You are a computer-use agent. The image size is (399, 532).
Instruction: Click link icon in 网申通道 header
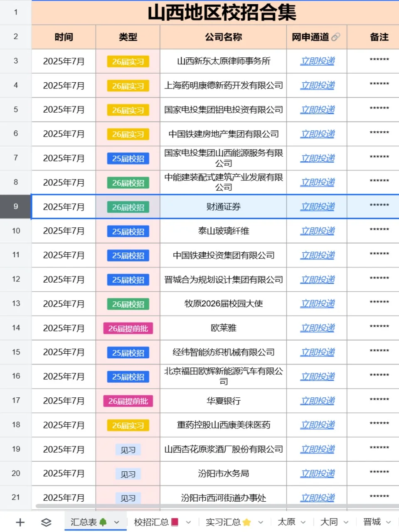tap(336, 37)
